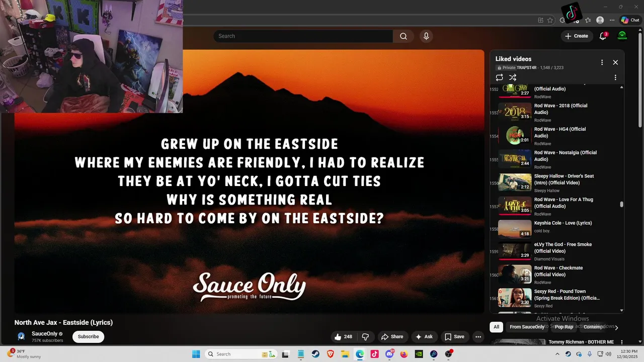Open Sleepy Hallow - Driver's Seat thumbnail
644x362 pixels.
515,182
